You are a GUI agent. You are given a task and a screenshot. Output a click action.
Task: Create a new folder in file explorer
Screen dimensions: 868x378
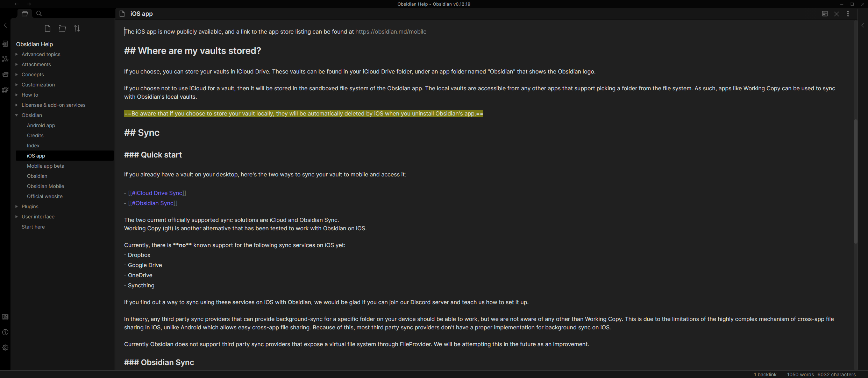click(x=62, y=28)
